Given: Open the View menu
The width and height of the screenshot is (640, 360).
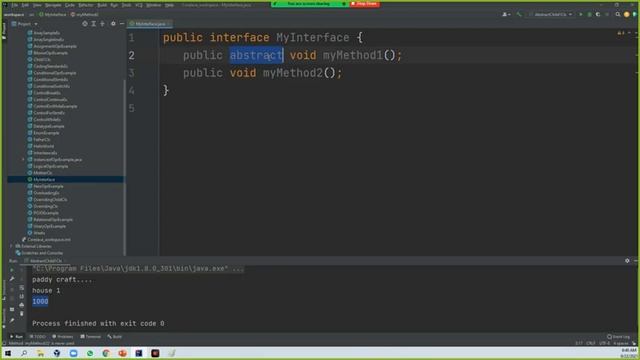Looking at the screenshot, I should pyautogui.click(x=37, y=5).
